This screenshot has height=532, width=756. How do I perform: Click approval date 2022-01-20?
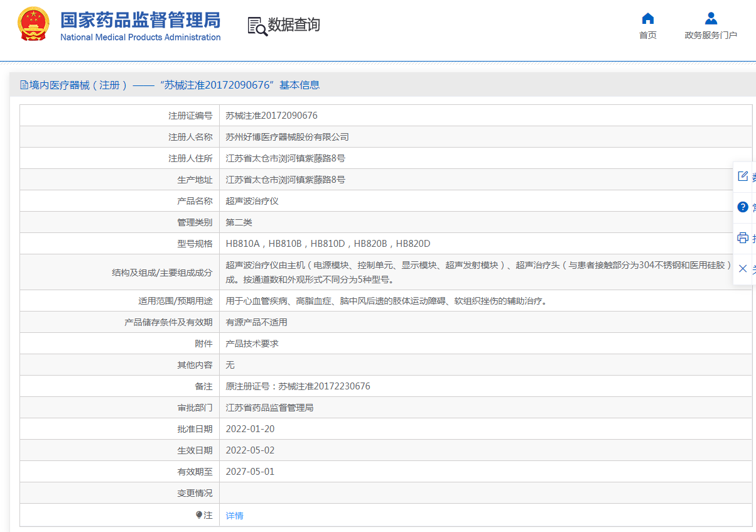click(x=251, y=429)
